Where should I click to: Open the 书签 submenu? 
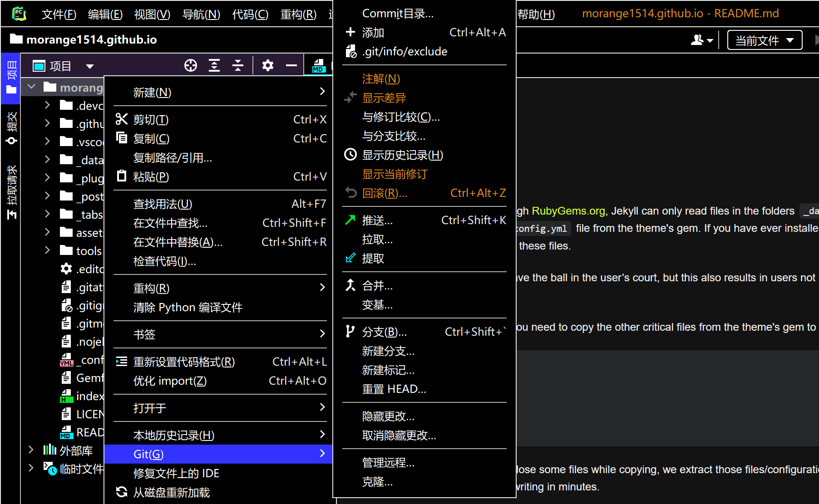219,334
